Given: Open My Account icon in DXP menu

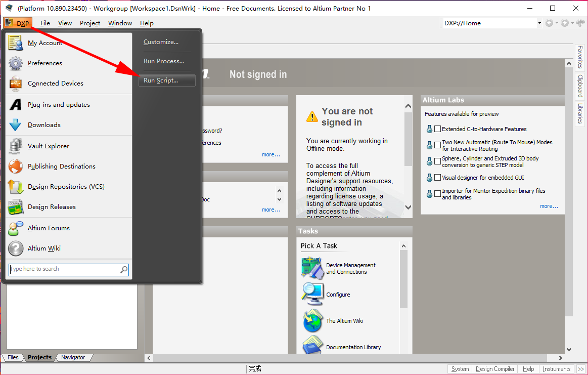Looking at the screenshot, I should click(15, 43).
